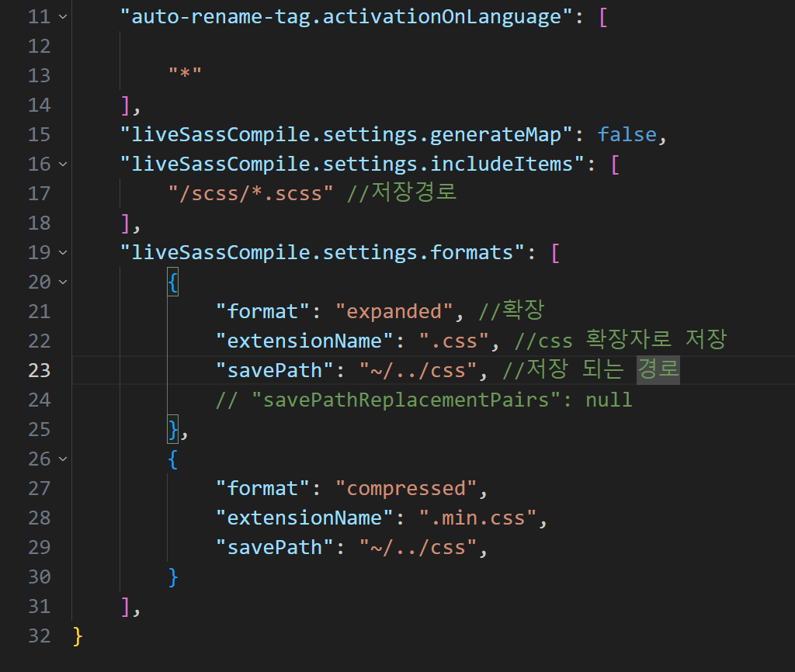Screen dimensions: 795x672
Task: Click the closing bracket on line 31
Action: tap(125, 607)
